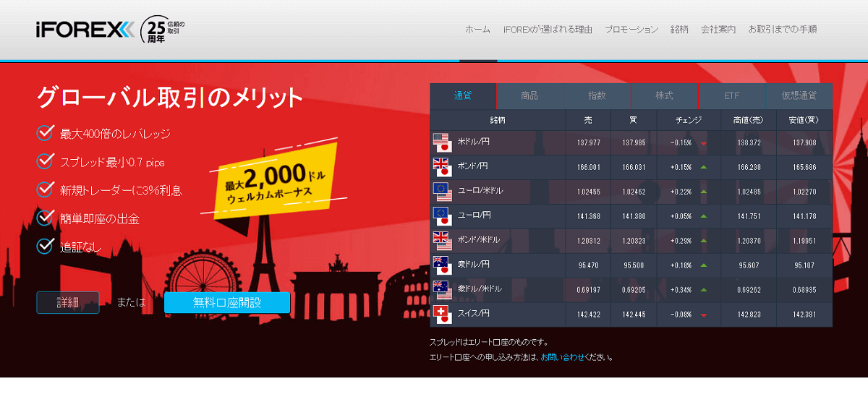Click the ユーロ/米ドル instrument name
The width and height of the screenshot is (868, 397).
480,192
